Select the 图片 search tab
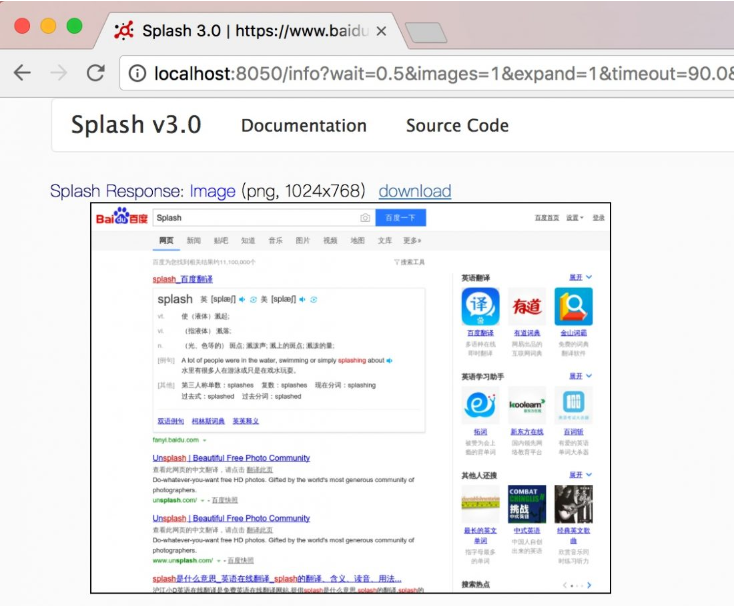Screen dimensions: 735x606 click(x=302, y=240)
